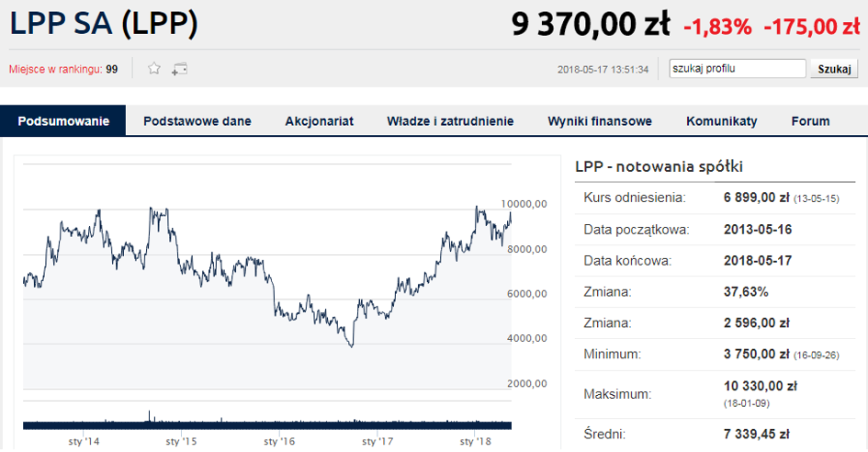This screenshot has width=868, height=452.
Task: Click the sty '18 axis label
Action: point(476,441)
